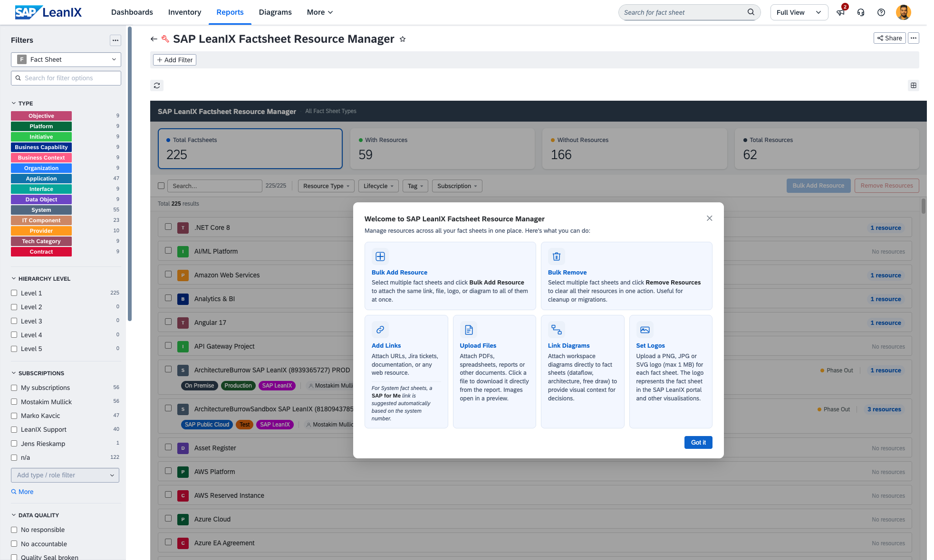Mark report as favorite with star icon

[403, 39]
